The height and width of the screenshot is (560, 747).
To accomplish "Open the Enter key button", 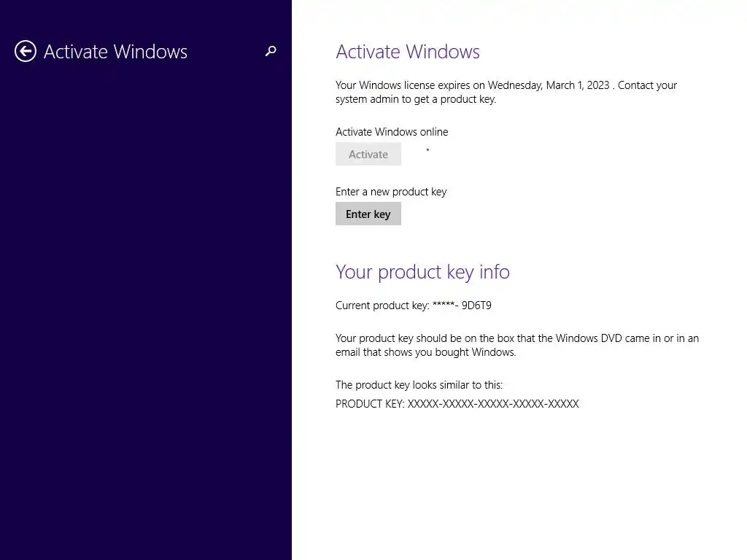I will coord(368,214).
